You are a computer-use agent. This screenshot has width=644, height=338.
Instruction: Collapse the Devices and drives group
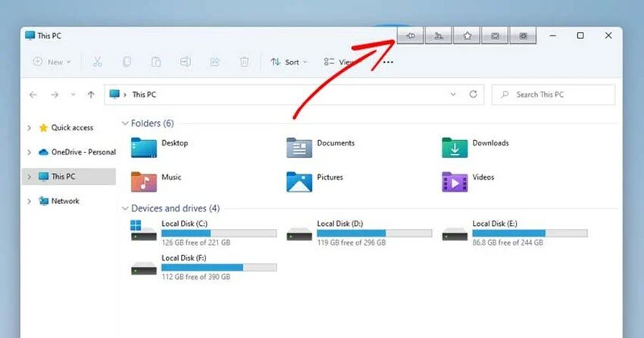tap(125, 208)
